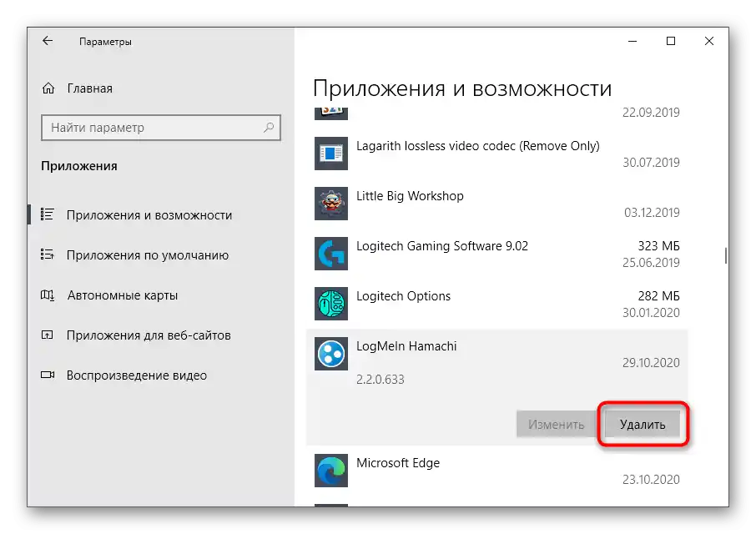Click the date 30.07.2019
Screen dimensions: 756x534
[651, 162]
